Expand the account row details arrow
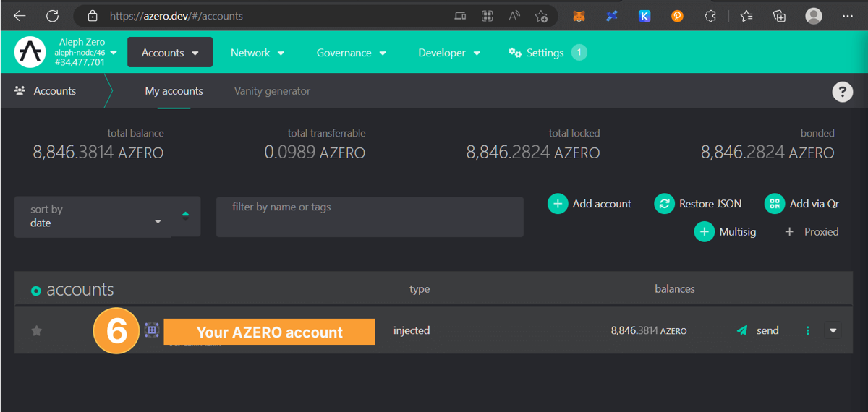 point(833,330)
